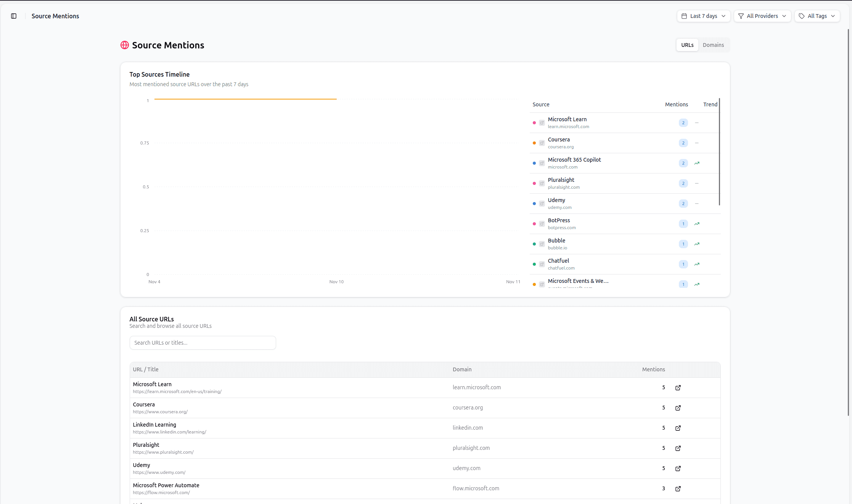The image size is (852, 504).
Task: Select the URLs tab
Action: (687, 45)
